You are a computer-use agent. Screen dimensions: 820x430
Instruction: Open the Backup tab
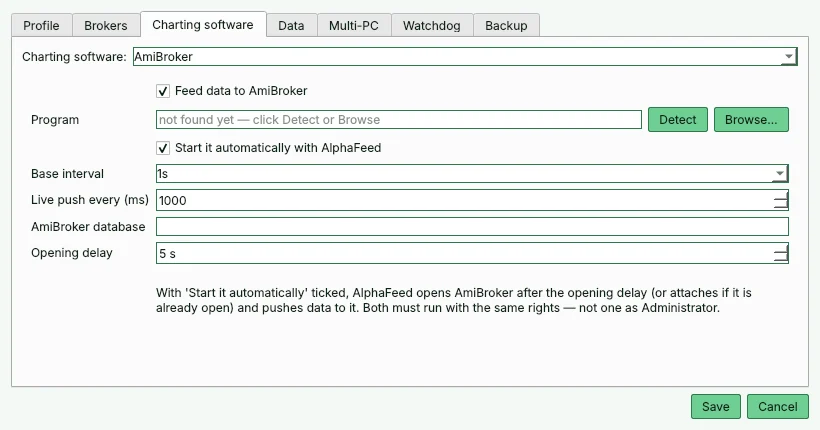tap(506, 26)
